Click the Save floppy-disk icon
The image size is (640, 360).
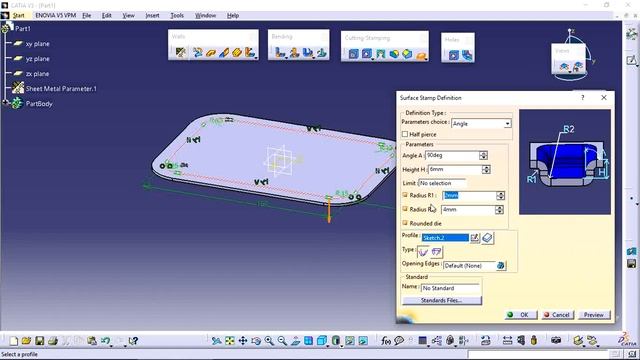(40, 340)
